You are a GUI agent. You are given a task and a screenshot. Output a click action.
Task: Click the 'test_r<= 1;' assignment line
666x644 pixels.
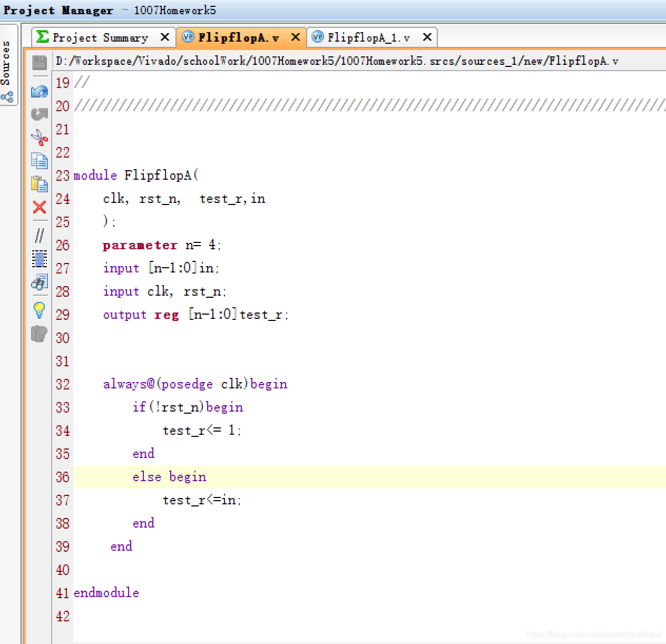[x=202, y=431]
